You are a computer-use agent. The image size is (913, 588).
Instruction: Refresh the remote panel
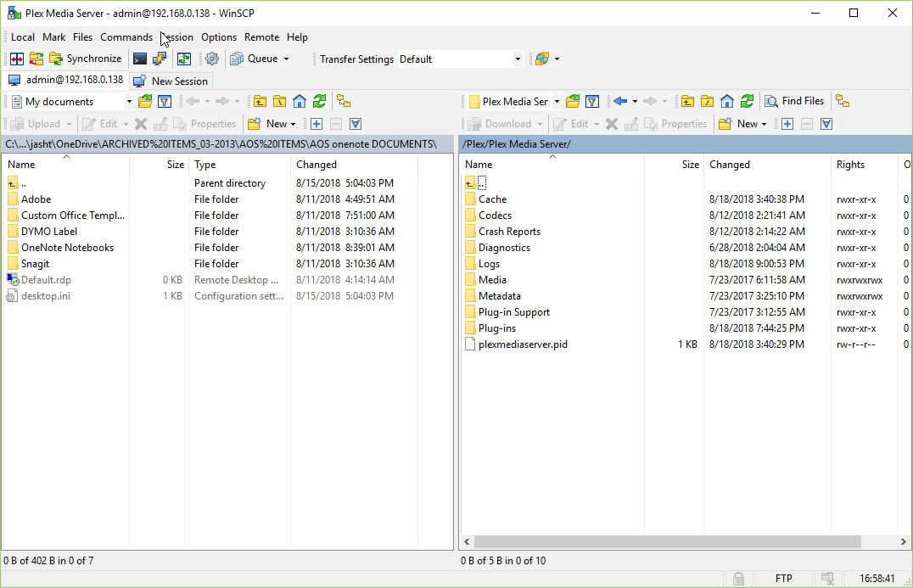(x=747, y=101)
